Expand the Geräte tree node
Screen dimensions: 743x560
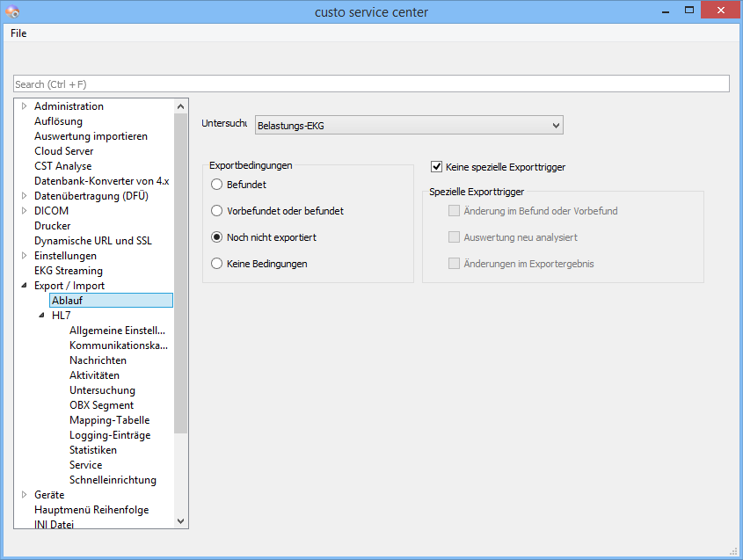25,495
